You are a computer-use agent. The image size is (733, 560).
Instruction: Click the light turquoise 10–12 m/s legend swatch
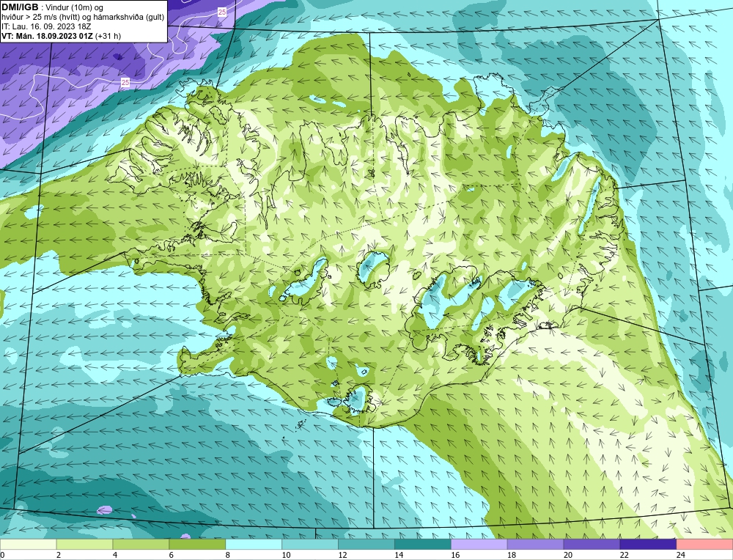[310, 544]
